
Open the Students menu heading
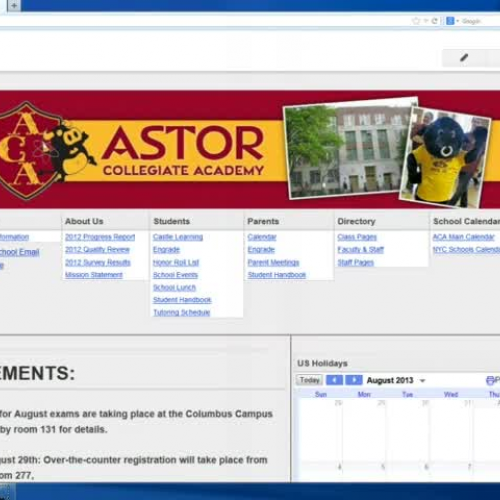tap(171, 221)
